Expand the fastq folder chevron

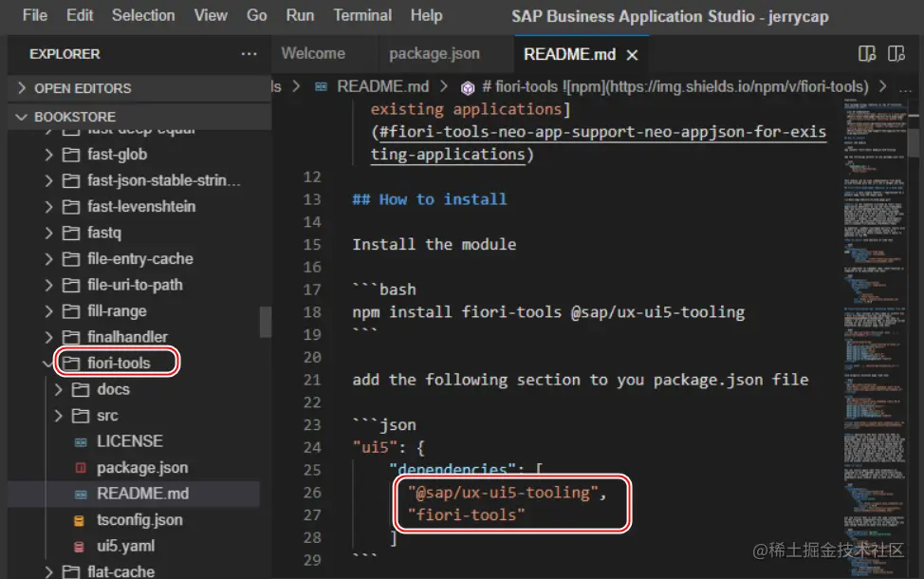[48, 233]
